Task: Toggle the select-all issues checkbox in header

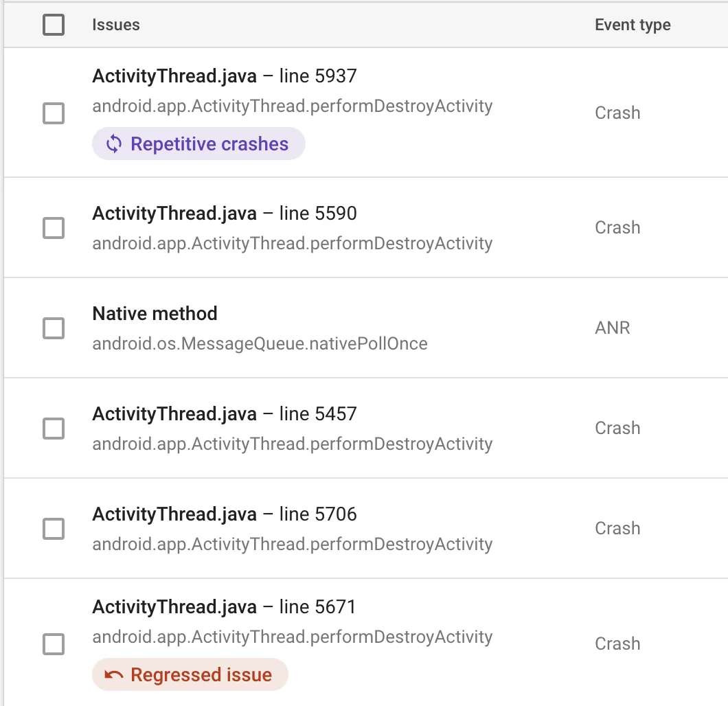Action: point(54,25)
